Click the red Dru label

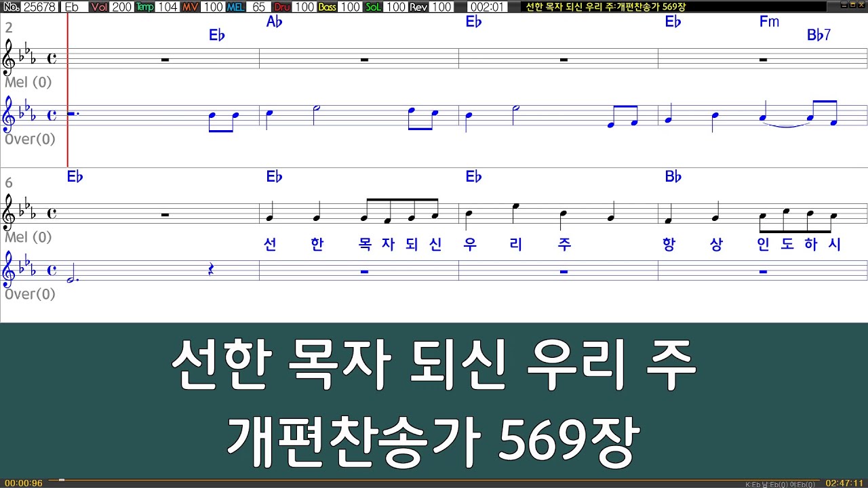point(281,7)
